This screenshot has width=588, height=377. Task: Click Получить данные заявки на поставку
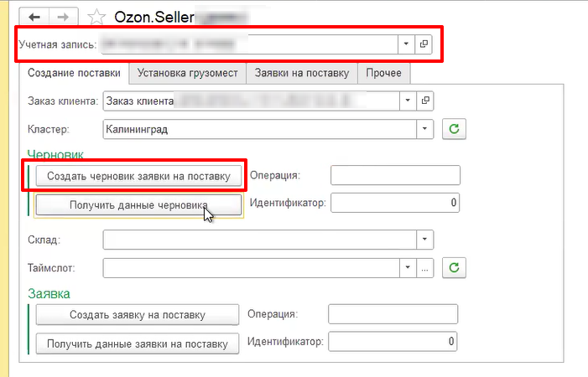(138, 343)
